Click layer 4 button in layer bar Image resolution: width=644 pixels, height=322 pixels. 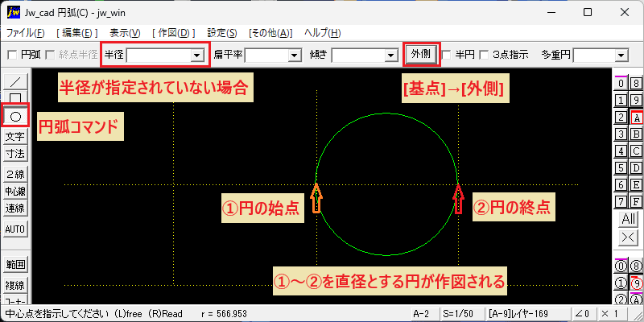tap(621, 151)
